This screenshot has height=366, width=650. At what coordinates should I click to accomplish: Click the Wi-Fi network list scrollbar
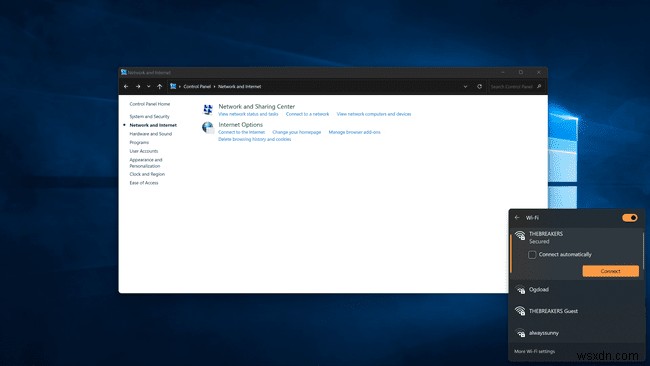coord(643,251)
